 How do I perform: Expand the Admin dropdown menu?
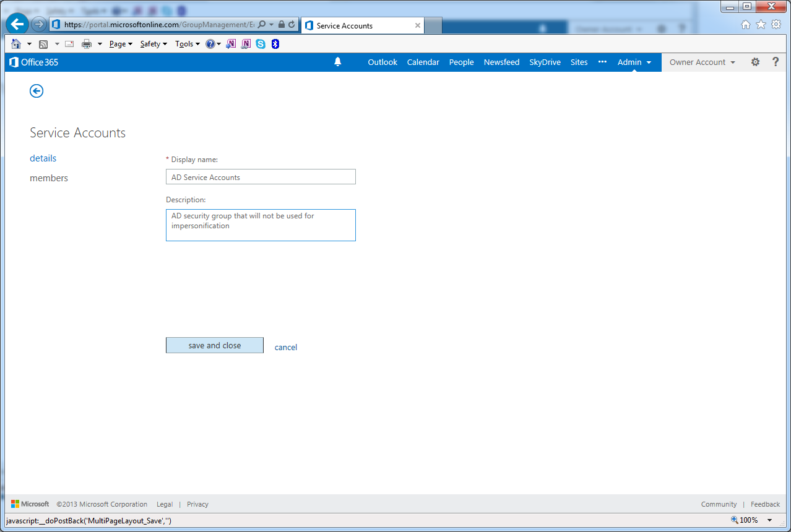[634, 62]
